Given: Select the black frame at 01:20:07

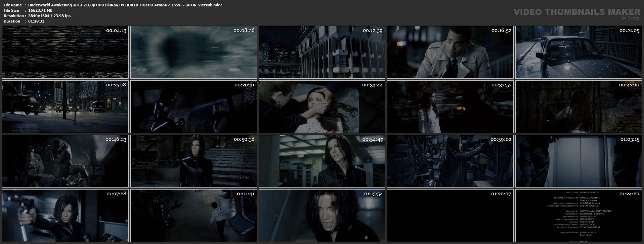Looking at the screenshot, I should tap(450, 216).
